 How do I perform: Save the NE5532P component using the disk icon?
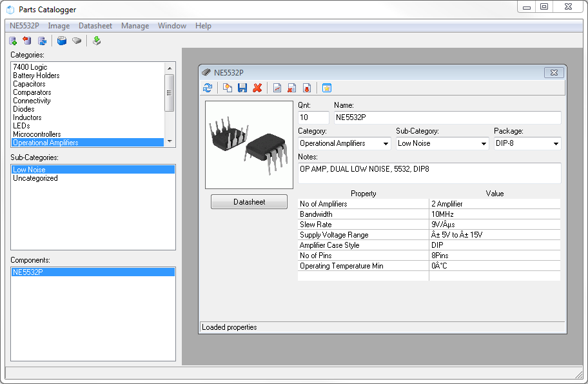pyautogui.click(x=242, y=88)
